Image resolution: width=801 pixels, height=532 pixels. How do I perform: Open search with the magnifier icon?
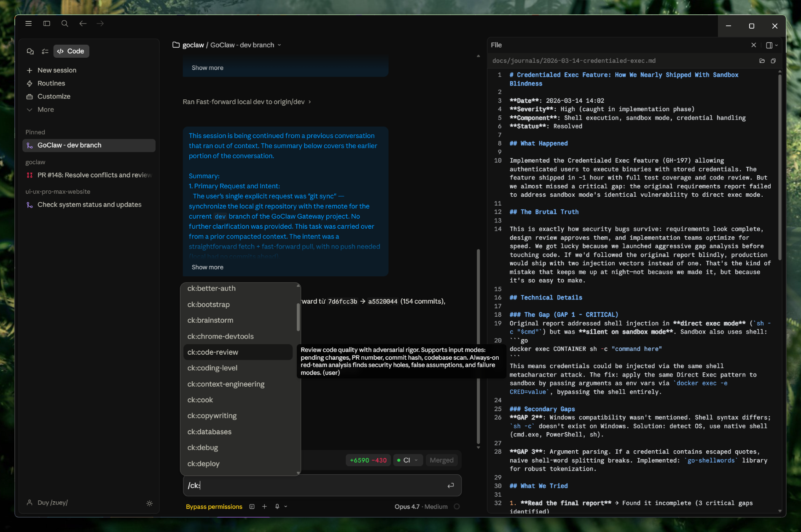point(65,24)
